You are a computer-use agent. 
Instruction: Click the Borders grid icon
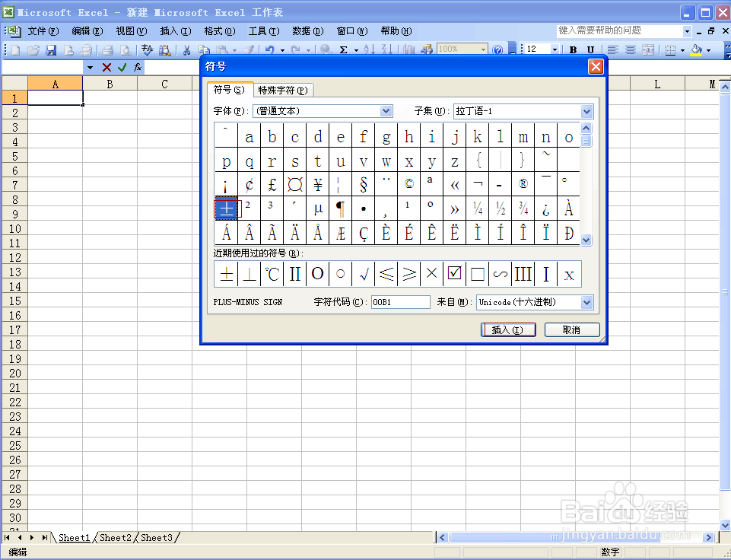[x=670, y=50]
